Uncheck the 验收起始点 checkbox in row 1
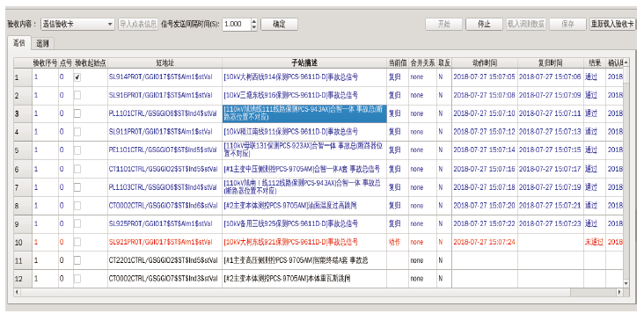 77,77
